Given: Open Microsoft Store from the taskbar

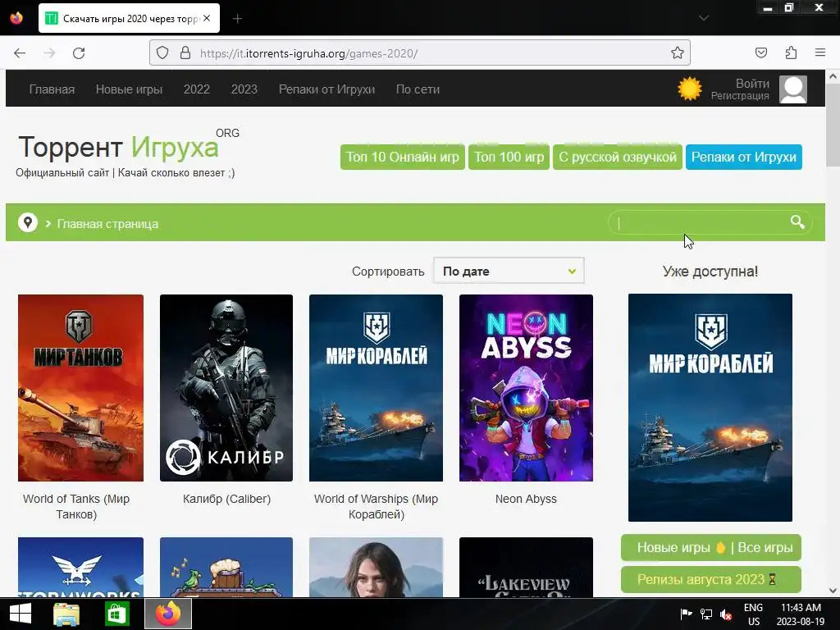Looking at the screenshot, I should point(116,614).
